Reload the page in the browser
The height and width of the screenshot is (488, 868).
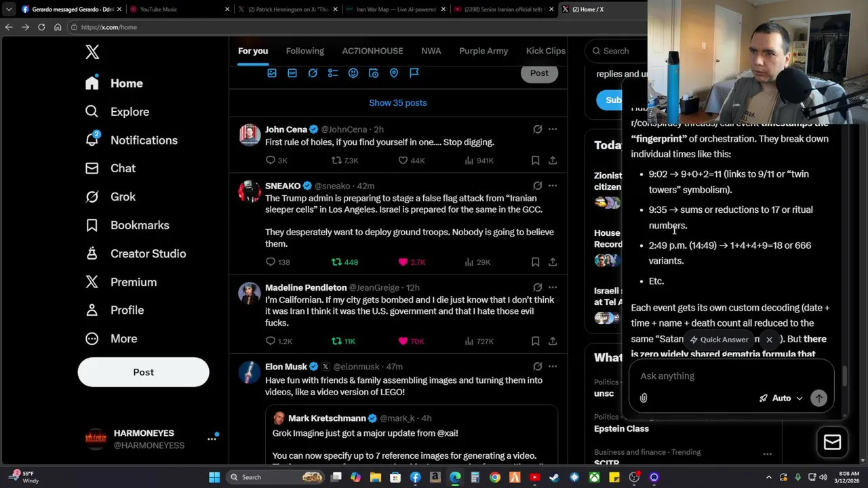tap(41, 27)
